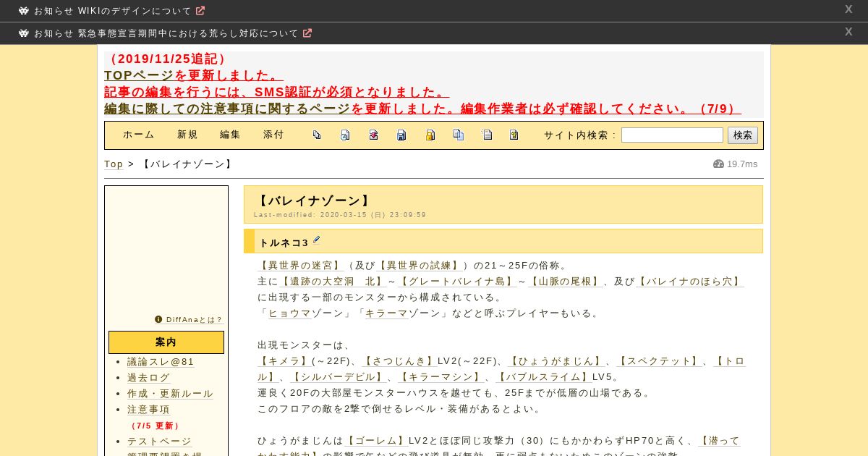The image size is (868, 456).
Task: Open the 【キメラ】 monster link
Action: (284, 361)
